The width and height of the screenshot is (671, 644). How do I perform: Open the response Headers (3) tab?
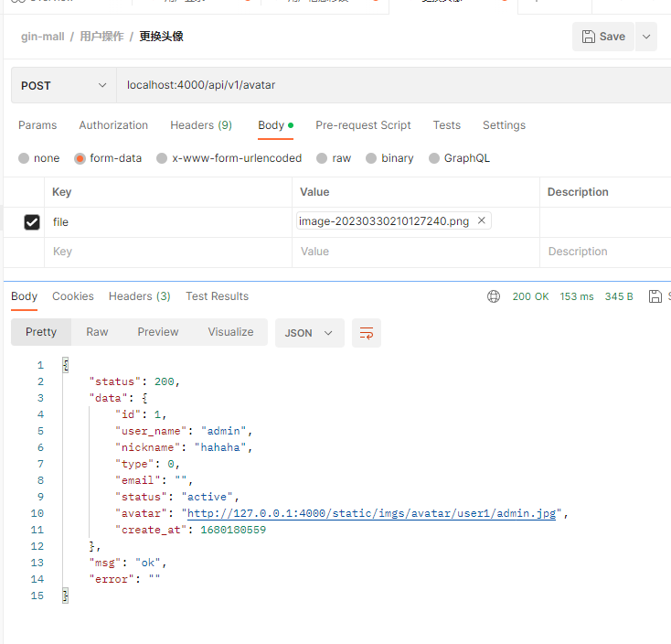click(x=140, y=296)
